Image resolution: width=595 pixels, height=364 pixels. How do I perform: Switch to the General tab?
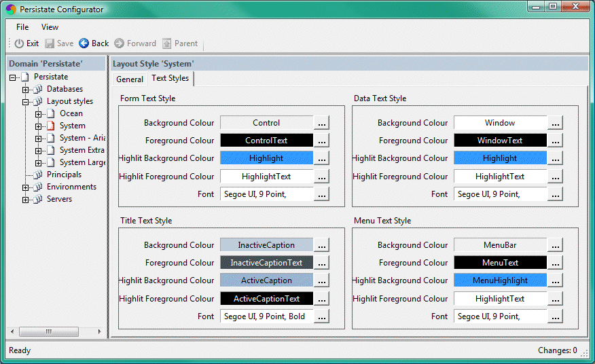click(130, 79)
